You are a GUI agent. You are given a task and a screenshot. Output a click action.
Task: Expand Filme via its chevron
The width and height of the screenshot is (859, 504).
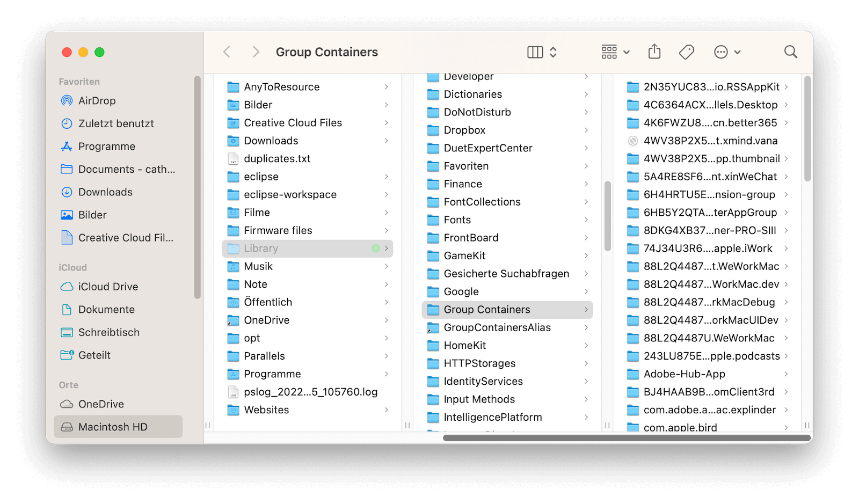point(386,213)
